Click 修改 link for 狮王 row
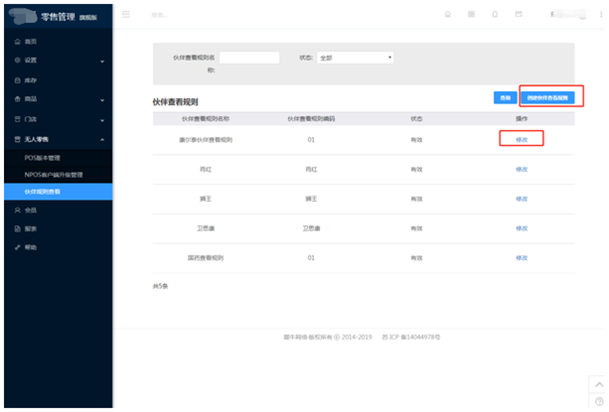Screen dimensions: 609x412 (521, 199)
